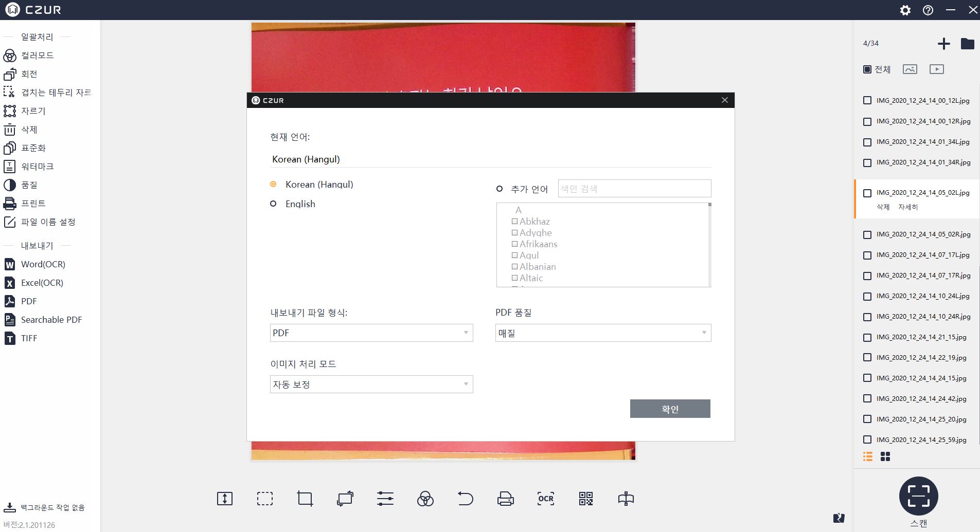The image size is (980, 532).
Task: Select the dashed selection-rectangle tool
Action: [265, 499]
